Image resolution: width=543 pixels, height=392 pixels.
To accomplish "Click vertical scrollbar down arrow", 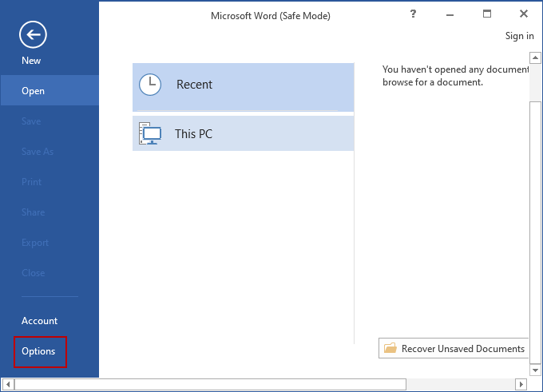I will click(535, 370).
